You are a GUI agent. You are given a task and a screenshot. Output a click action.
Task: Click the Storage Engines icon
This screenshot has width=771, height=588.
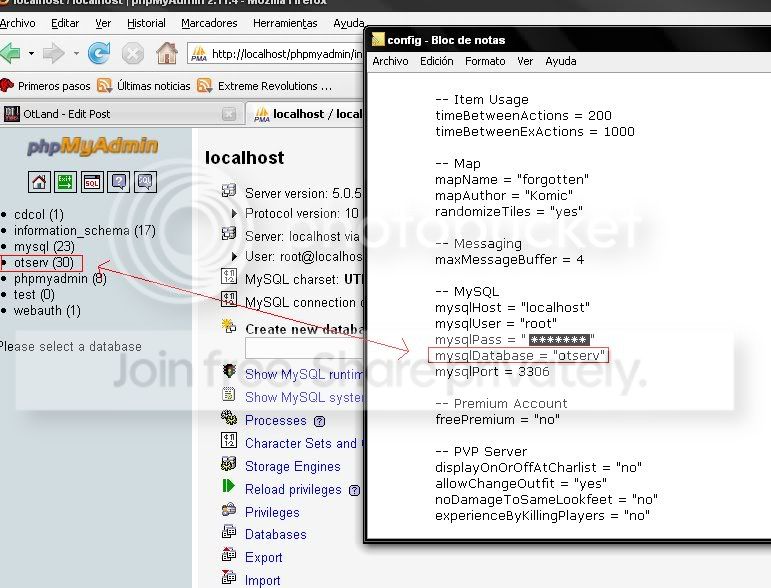click(229, 463)
